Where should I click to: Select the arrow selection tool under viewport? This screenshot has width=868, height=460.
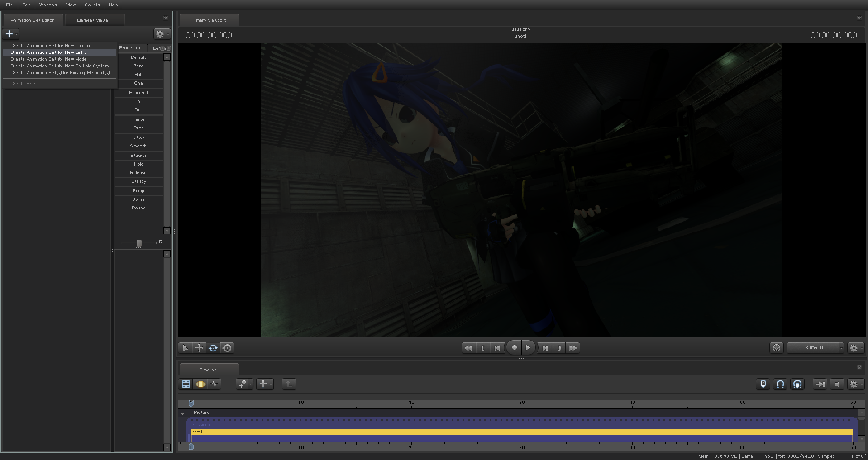click(x=185, y=348)
